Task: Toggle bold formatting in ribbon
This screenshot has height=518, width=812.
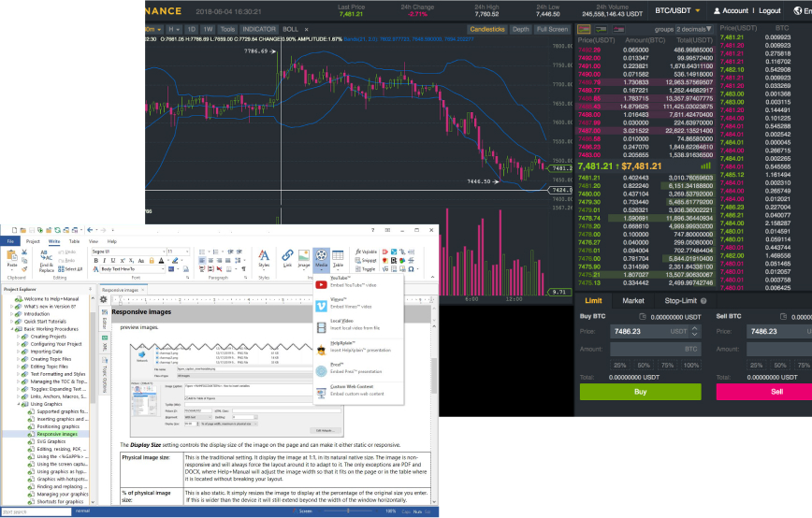Action: pyautogui.click(x=95, y=260)
